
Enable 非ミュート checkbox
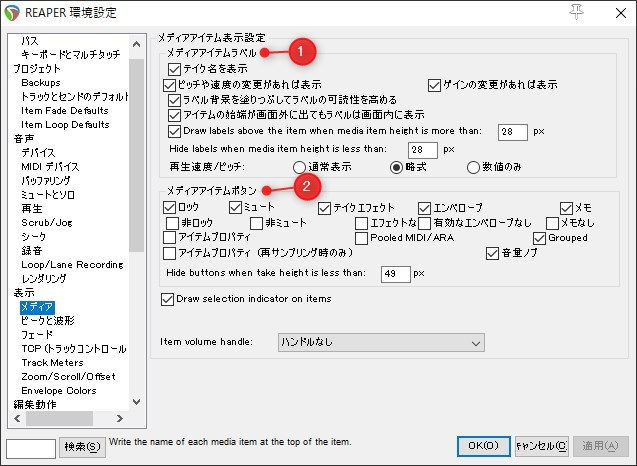click(x=256, y=223)
